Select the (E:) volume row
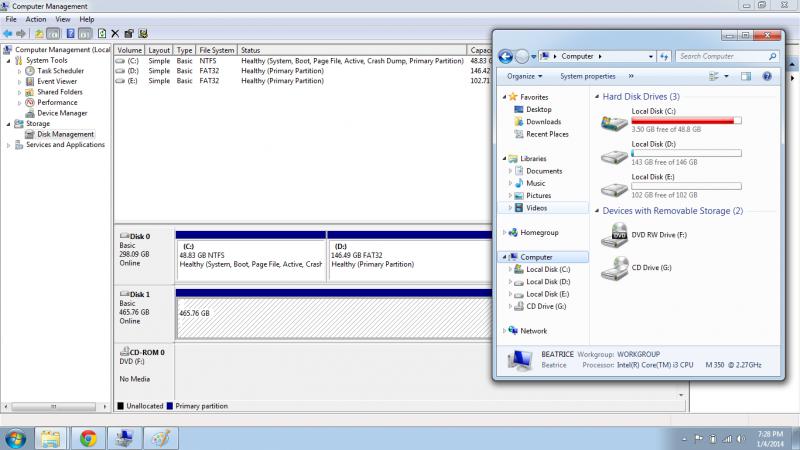The height and width of the screenshot is (450, 800). click(303, 81)
